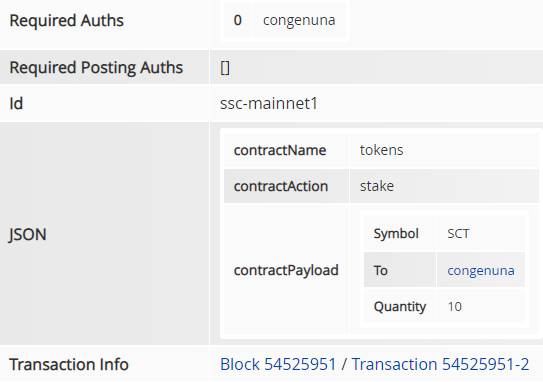Viewport: 543px width, 382px height.
Task: Select the tokens contractName value
Action: pyautogui.click(x=381, y=150)
